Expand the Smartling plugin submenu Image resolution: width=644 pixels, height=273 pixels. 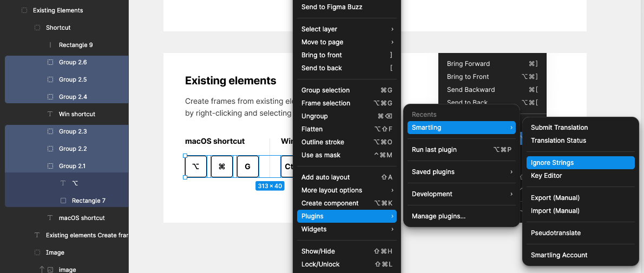tap(462, 128)
